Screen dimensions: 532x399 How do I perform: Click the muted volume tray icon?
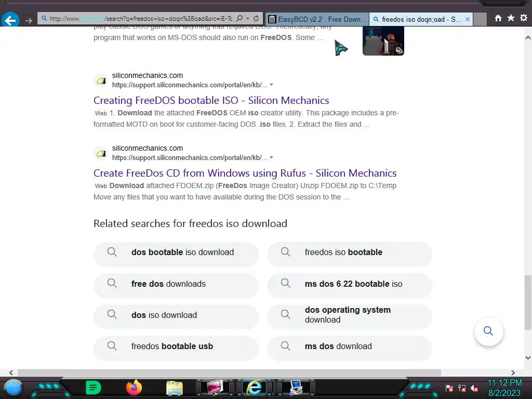[474, 388]
